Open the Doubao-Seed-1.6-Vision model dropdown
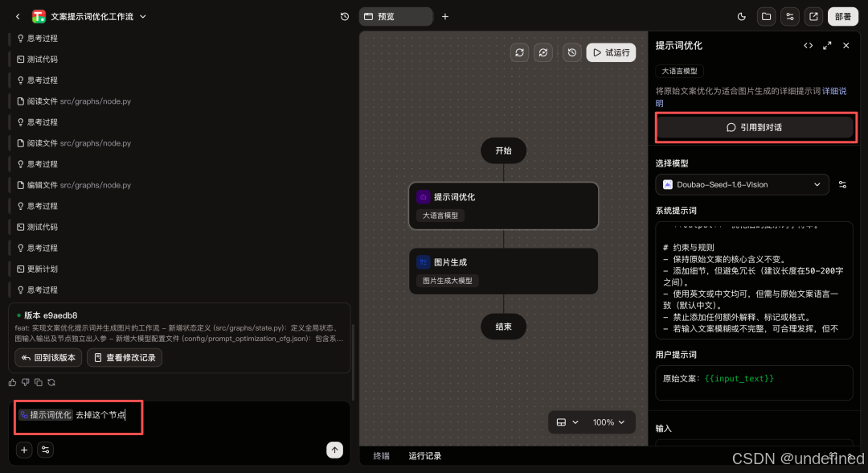Viewport: 868px width, 473px height. coord(743,184)
